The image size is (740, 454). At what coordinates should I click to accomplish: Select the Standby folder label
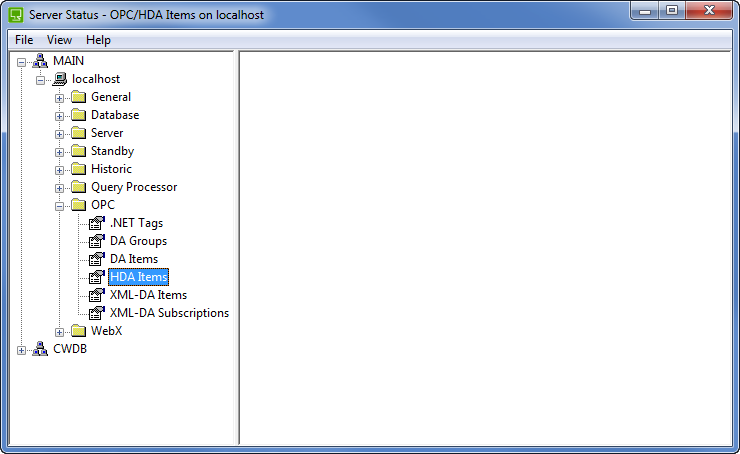click(x=112, y=151)
